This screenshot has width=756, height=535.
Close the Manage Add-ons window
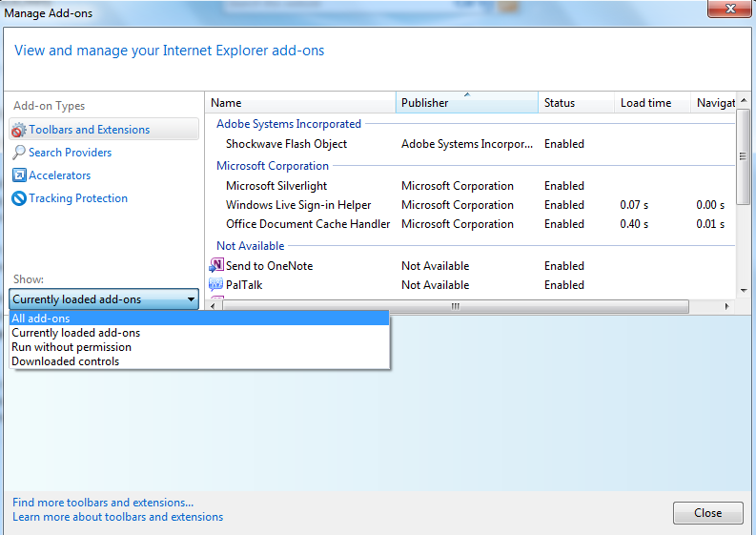click(x=729, y=9)
